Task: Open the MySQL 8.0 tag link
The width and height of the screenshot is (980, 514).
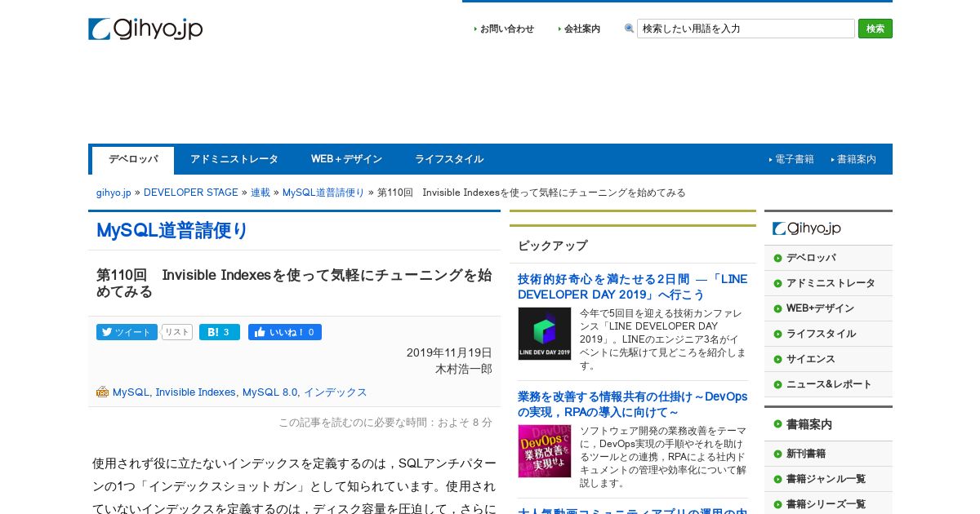Action: point(269,392)
